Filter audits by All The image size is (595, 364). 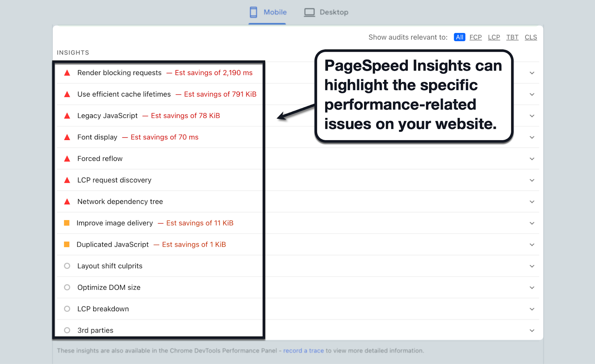[460, 37]
